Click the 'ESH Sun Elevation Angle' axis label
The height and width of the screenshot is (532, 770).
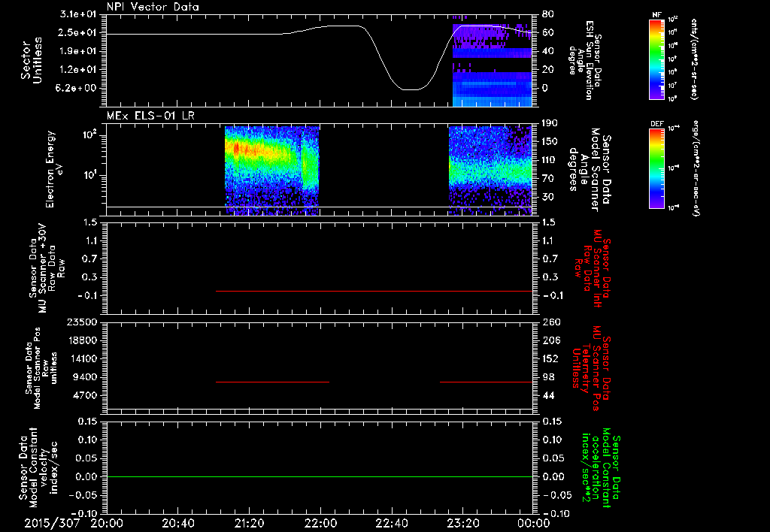587,60
